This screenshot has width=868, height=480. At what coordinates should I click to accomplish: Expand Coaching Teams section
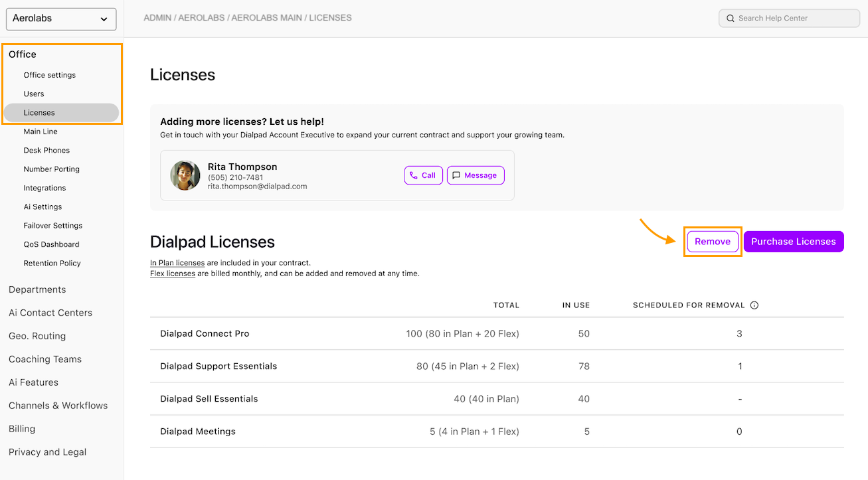[45, 359]
